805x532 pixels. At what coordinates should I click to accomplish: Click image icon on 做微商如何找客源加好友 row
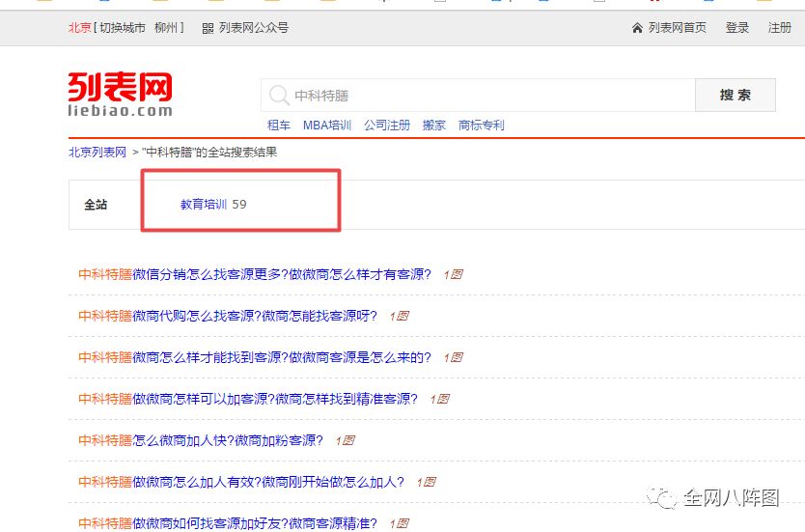[400, 524]
